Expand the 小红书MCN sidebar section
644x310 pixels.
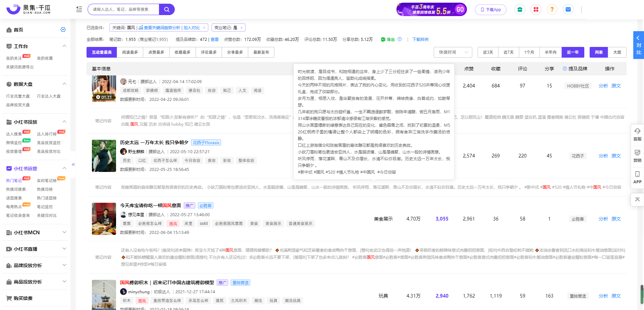(x=64, y=232)
